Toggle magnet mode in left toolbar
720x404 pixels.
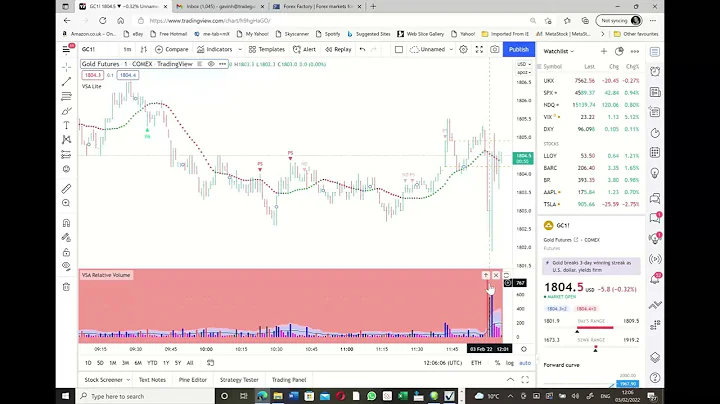pyautogui.click(x=66, y=223)
